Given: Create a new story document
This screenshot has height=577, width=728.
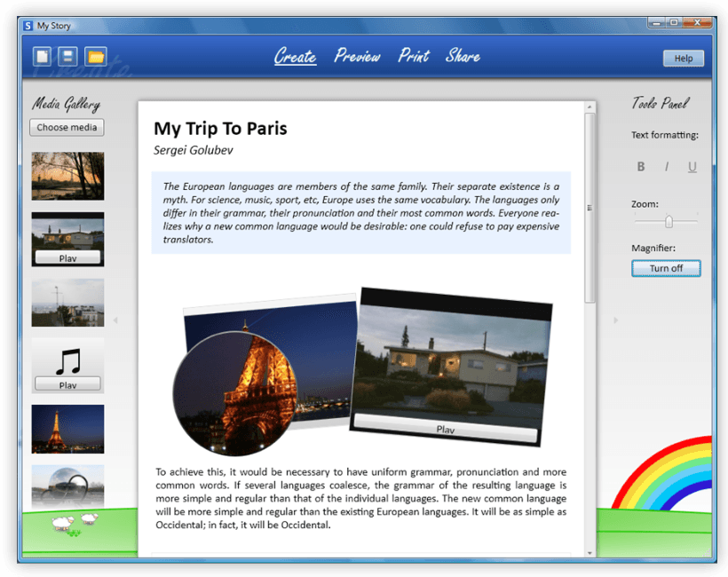Looking at the screenshot, I should coord(41,56).
